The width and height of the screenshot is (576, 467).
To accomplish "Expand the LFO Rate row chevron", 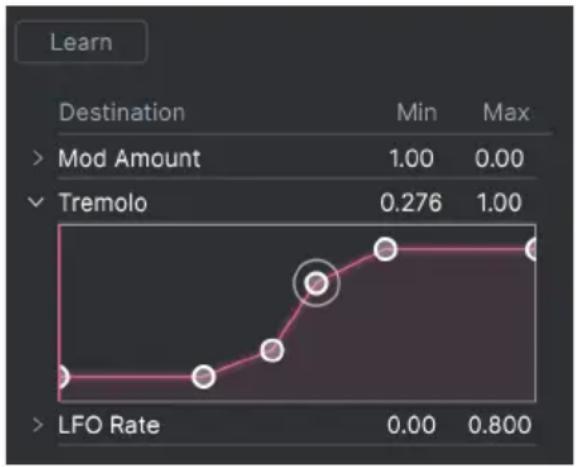I will tap(37, 425).
